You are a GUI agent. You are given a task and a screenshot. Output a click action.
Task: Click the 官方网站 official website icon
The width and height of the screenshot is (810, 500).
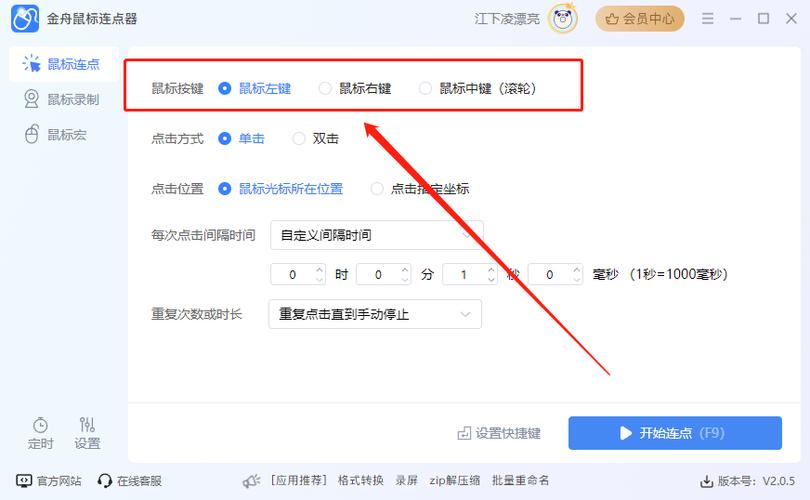(24, 481)
